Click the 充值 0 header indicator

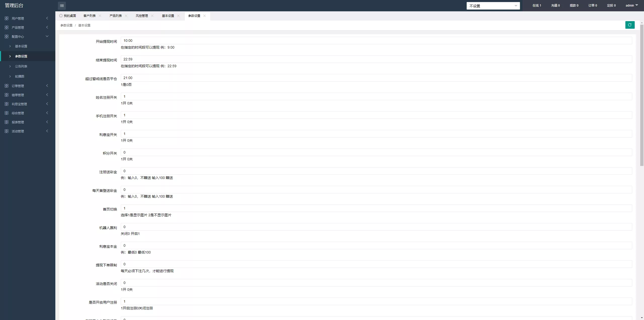[555, 5]
